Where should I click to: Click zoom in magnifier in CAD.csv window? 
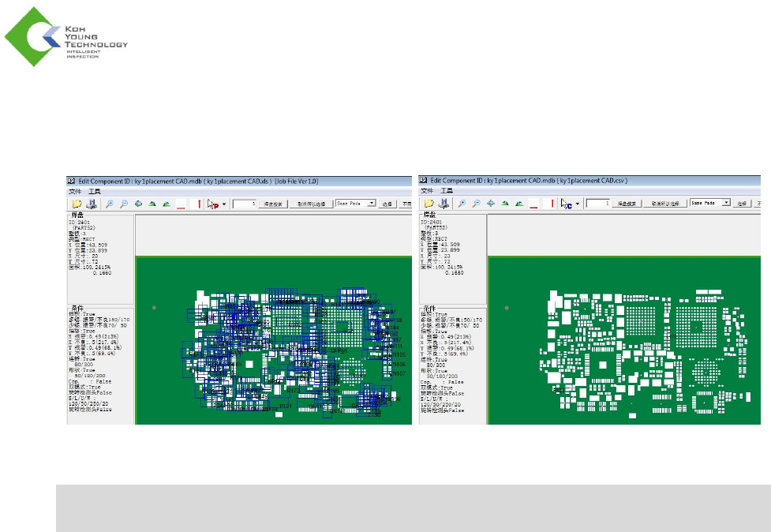(x=462, y=203)
